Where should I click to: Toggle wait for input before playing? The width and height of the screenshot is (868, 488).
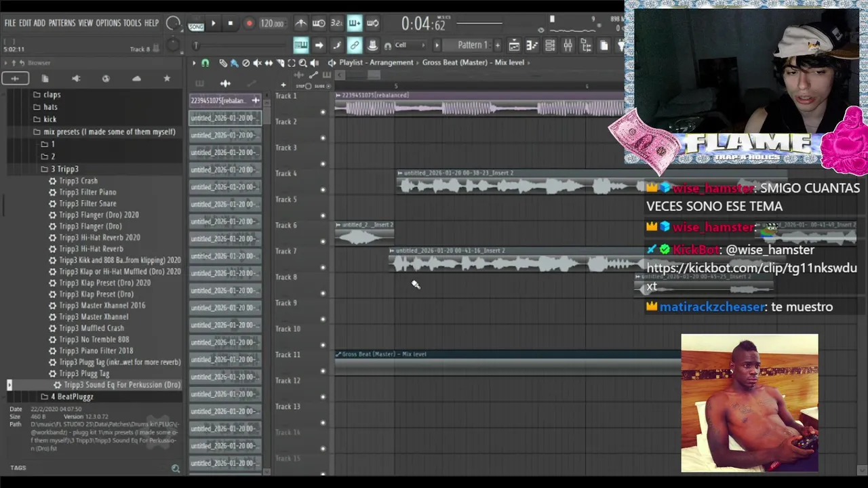[319, 24]
